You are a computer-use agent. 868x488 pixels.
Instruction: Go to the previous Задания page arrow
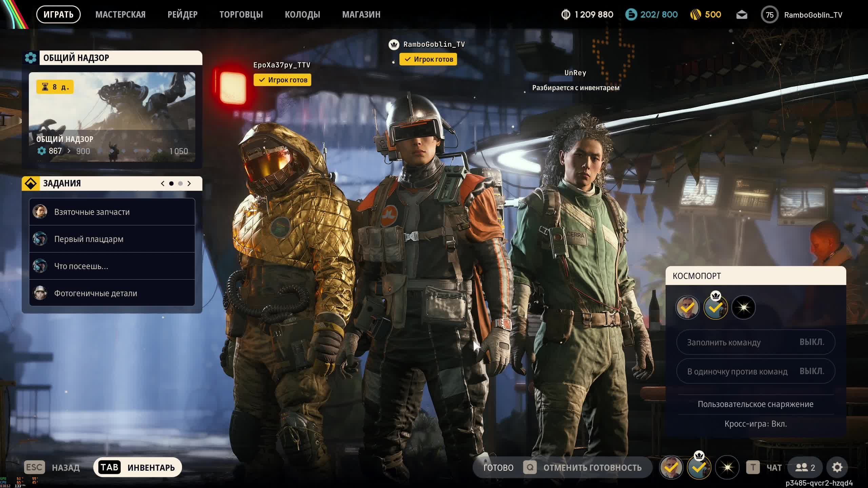tap(163, 183)
